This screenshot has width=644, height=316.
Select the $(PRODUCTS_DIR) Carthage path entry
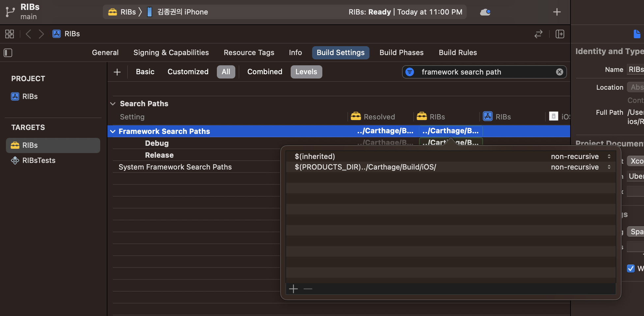coord(365,167)
